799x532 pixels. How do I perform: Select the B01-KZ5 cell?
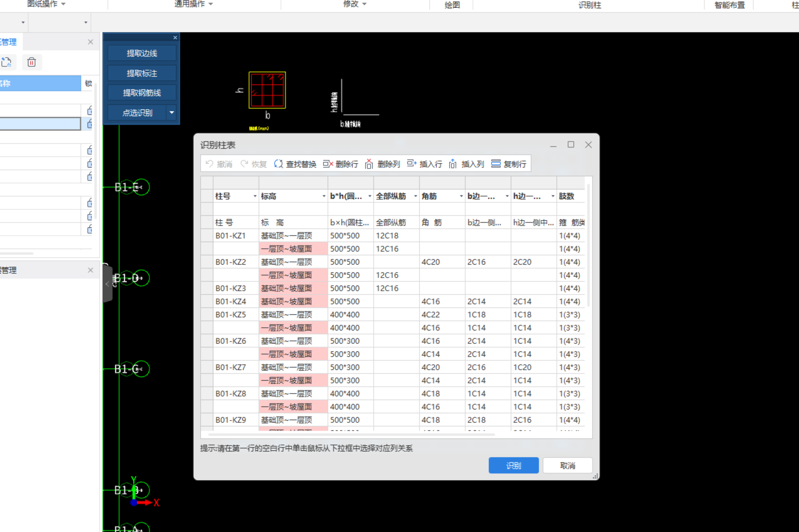[236, 315]
